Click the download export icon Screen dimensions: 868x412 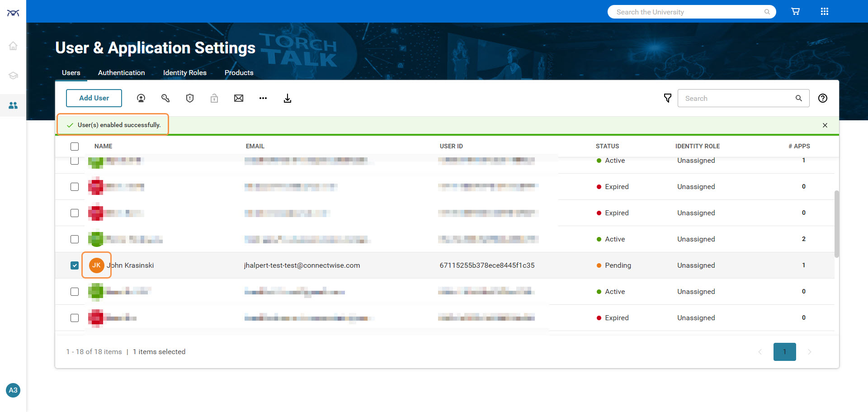tap(288, 98)
